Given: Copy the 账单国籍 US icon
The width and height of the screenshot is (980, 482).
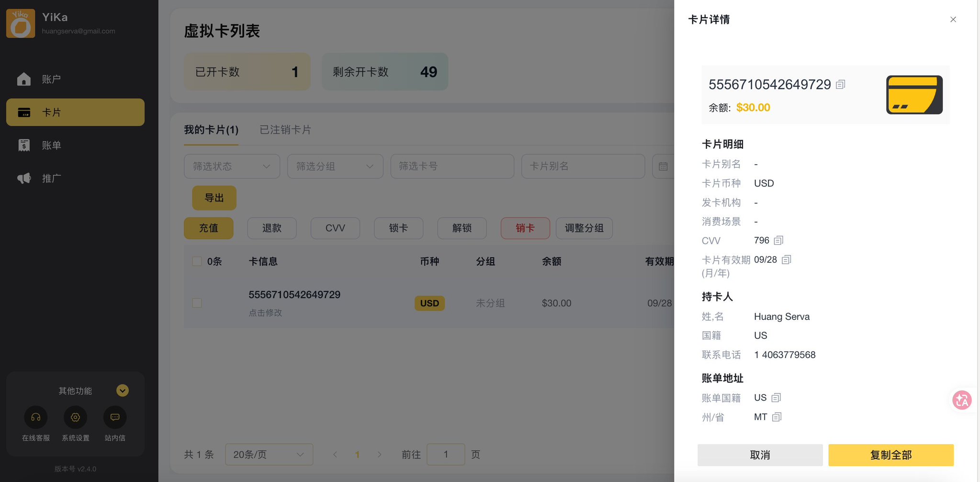Looking at the screenshot, I should tap(776, 398).
